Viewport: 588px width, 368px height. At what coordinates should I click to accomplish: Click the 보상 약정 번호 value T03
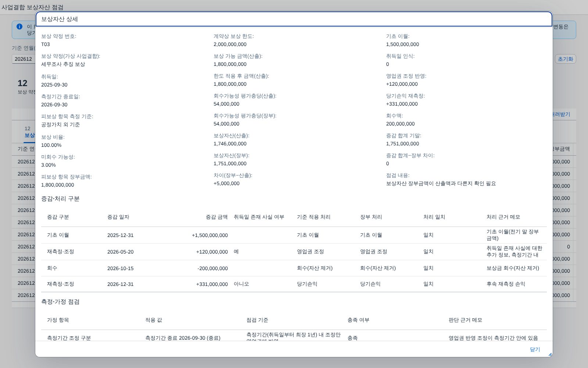46,44
